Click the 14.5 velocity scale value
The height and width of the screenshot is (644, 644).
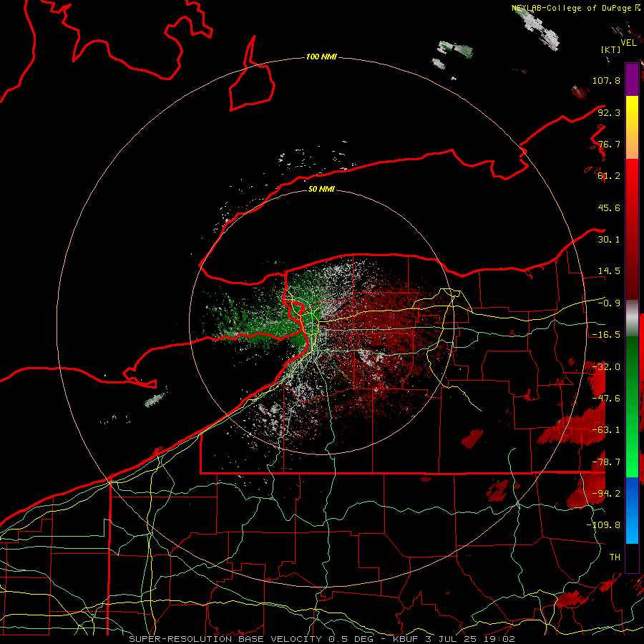609,271
